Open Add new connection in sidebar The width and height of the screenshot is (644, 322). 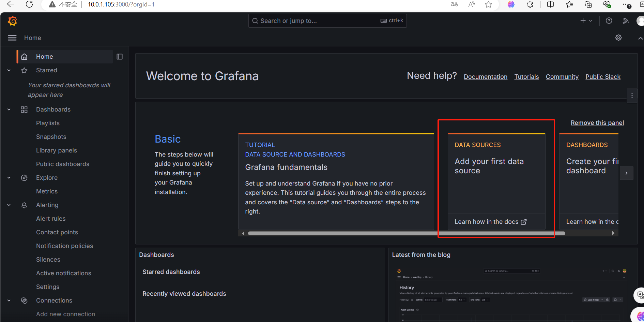point(65,314)
